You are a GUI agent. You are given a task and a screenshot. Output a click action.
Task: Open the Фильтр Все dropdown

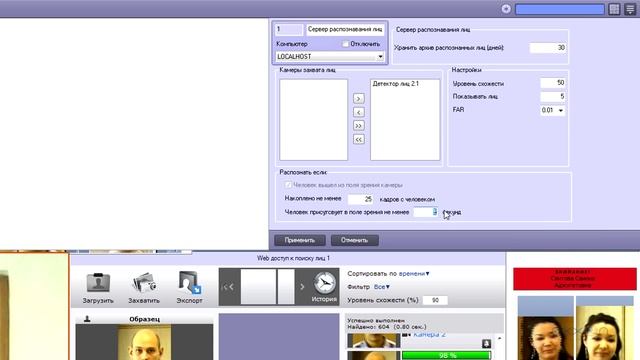[x=382, y=287]
